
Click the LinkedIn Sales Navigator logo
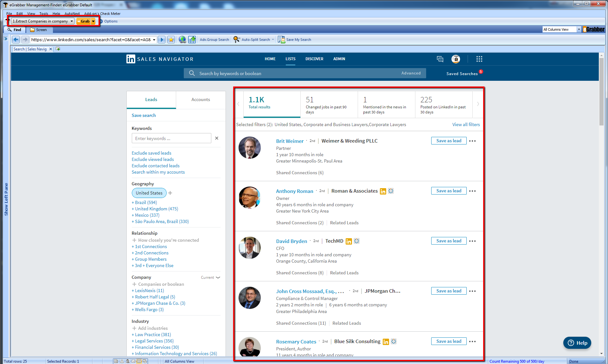(x=160, y=59)
